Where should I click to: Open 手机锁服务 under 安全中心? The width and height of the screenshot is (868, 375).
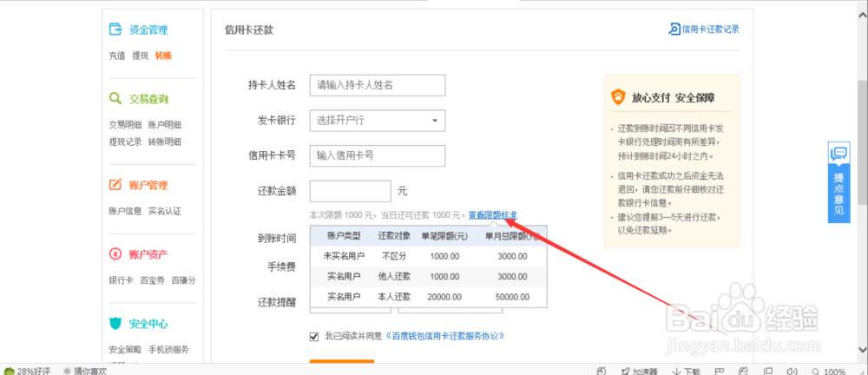[169, 350]
